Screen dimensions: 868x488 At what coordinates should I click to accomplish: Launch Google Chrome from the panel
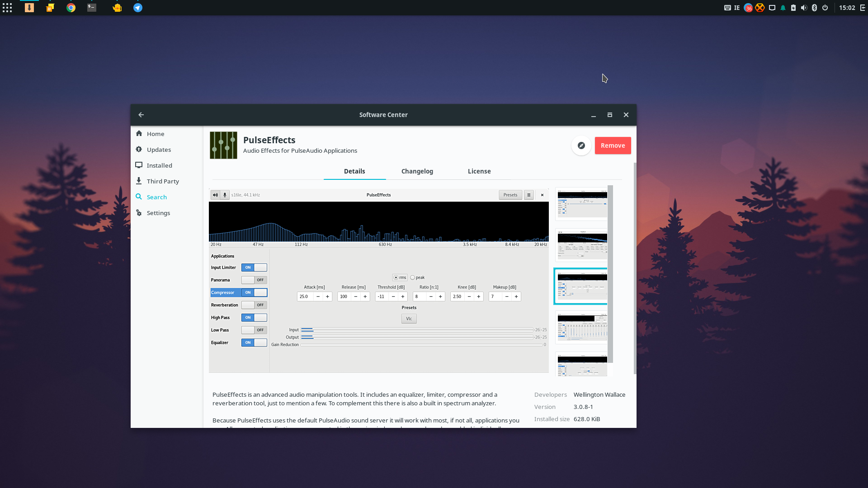71,8
